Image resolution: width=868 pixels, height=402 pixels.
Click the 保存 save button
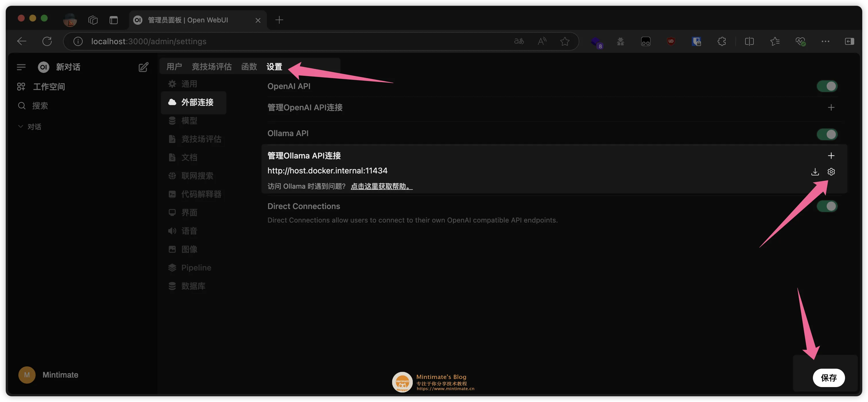click(829, 378)
